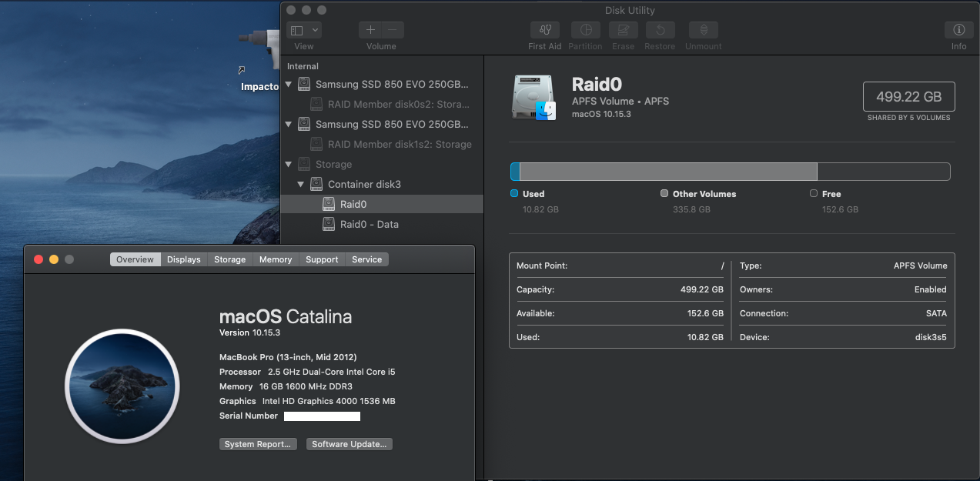Viewport: 980px width, 481px height.
Task: Run First Aid from the toolbar
Action: pyautogui.click(x=545, y=30)
